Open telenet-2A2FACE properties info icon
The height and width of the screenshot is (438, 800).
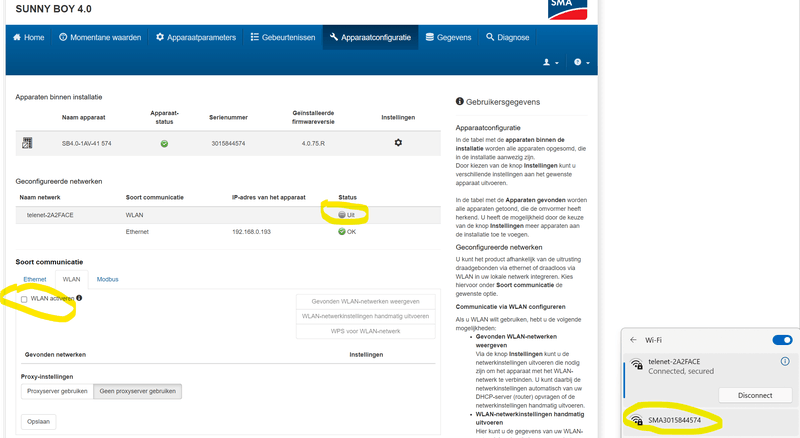coord(785,361)
